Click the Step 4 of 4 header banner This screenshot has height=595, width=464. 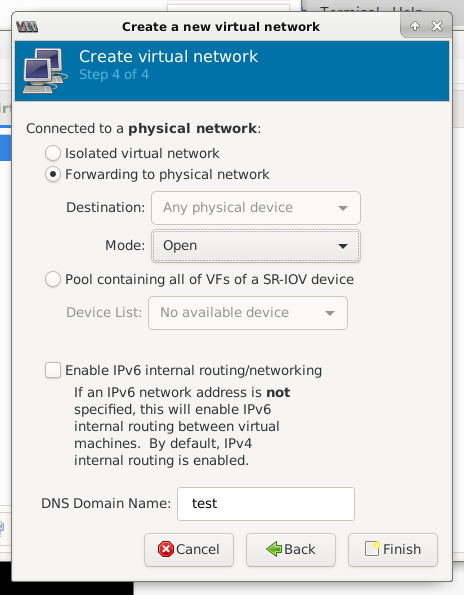(x=232, y=71)
